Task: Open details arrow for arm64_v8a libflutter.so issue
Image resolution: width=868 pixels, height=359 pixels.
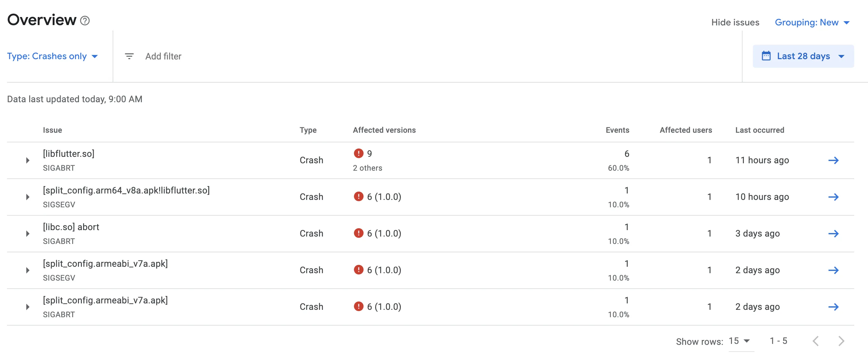Action: [833, 197]
